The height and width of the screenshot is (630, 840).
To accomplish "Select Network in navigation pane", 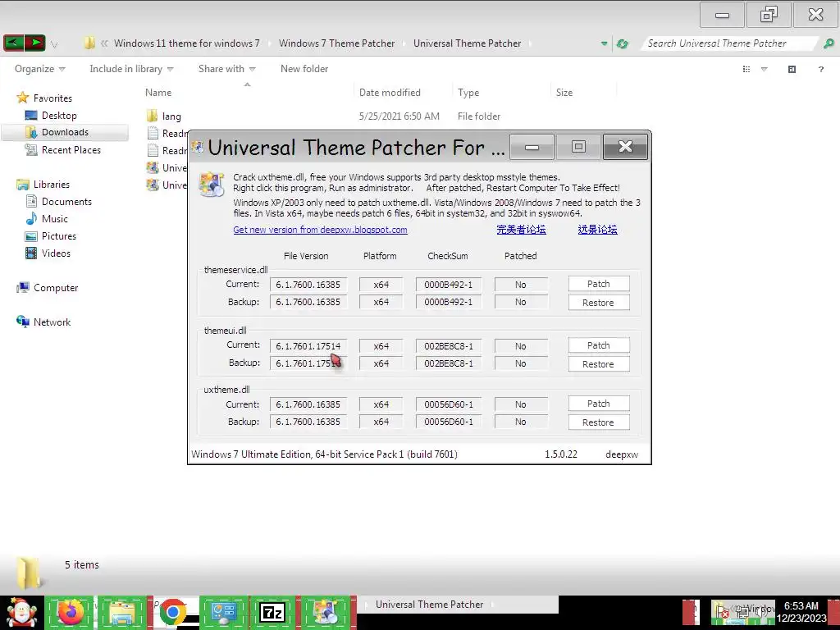I will coord(44,322).
